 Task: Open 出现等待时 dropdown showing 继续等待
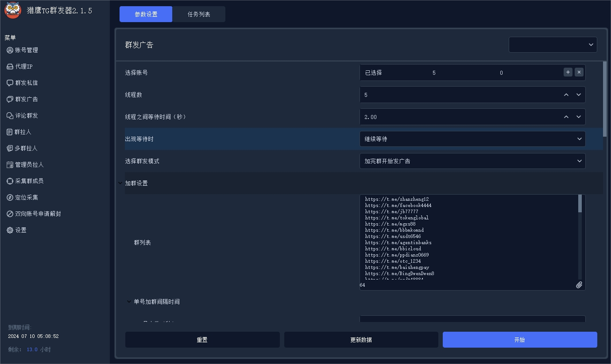(x=472, y=139)
